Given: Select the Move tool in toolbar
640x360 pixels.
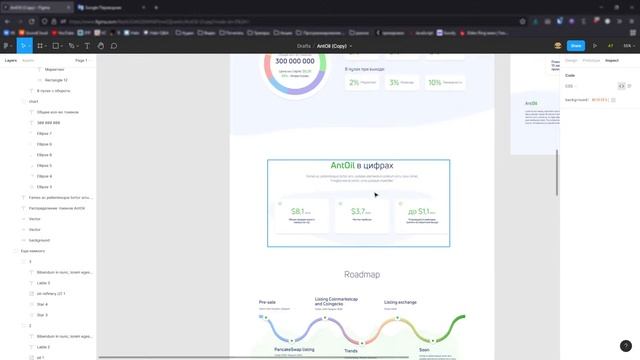Looking at the screenshot, I should tap(24, 46).
